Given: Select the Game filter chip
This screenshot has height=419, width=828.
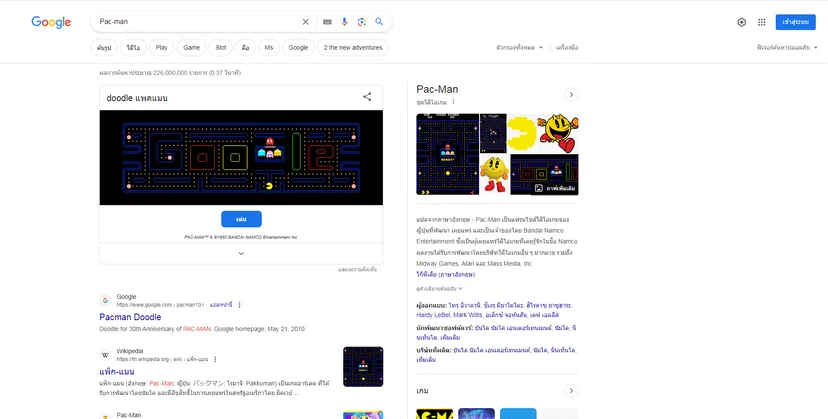Looking at the screenshot, I should [x=191, y=48].
